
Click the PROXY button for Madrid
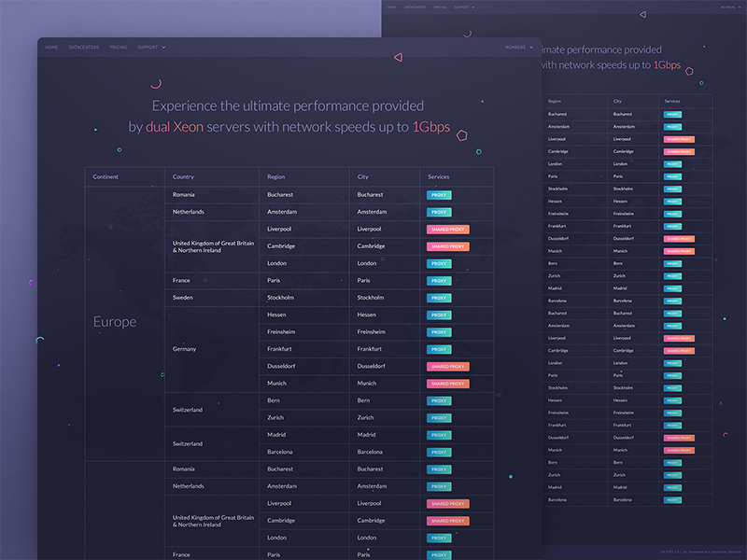pos(439,435)
